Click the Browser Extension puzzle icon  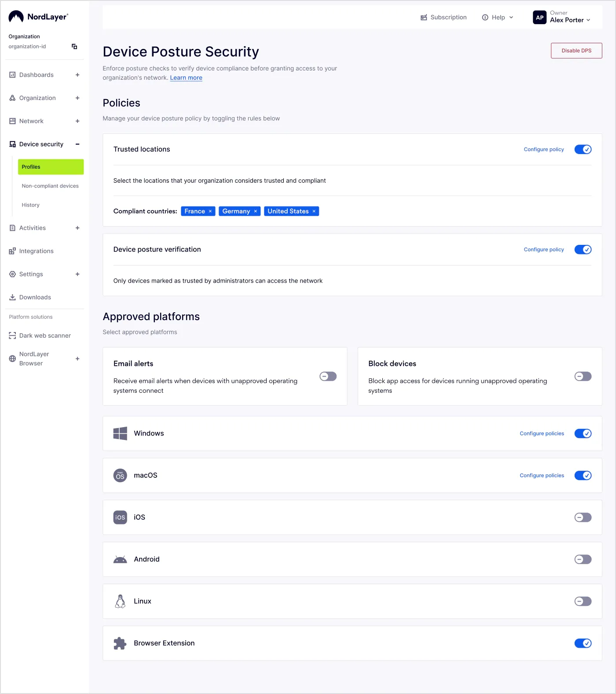pyautogui.click(x=120, y=643)
